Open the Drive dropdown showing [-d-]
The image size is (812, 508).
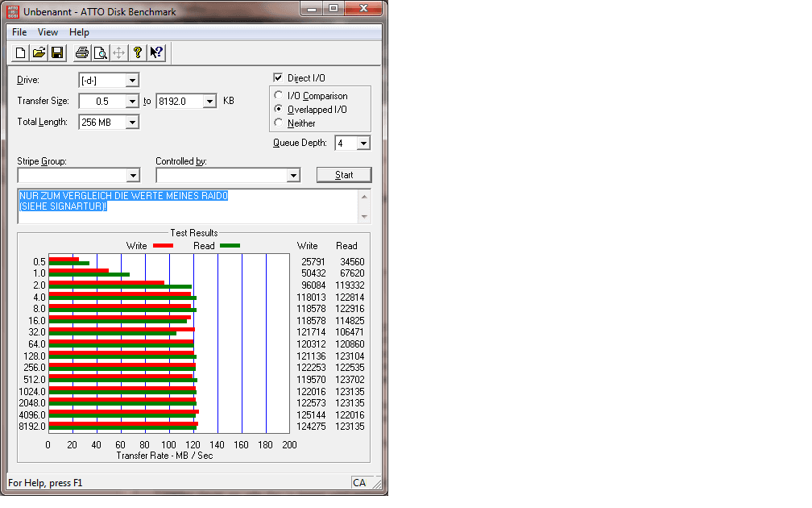point(132,81)
